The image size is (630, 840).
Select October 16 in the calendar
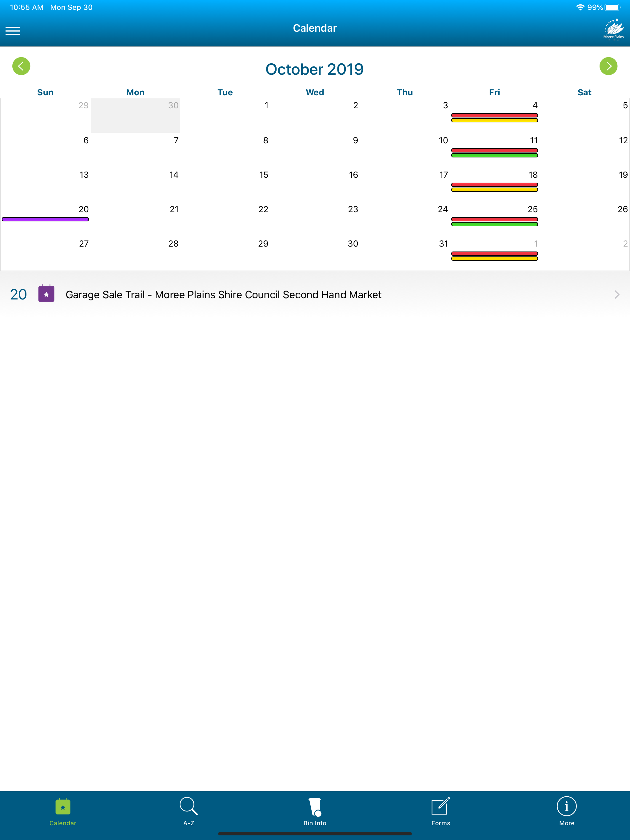tap(315, 185)
